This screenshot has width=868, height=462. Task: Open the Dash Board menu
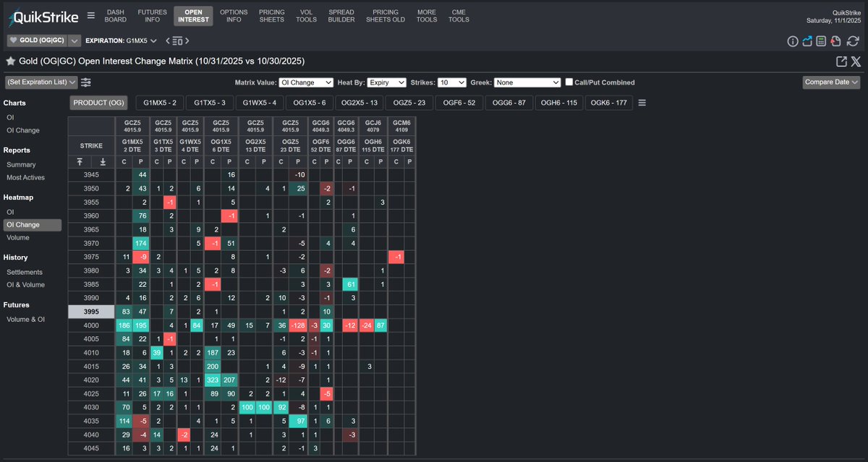point(116,16)
